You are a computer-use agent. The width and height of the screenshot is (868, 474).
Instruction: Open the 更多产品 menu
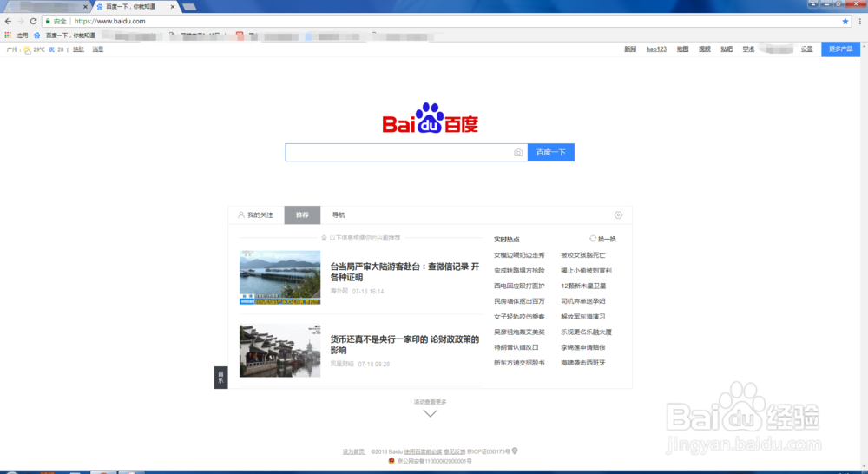coord(840,49)
